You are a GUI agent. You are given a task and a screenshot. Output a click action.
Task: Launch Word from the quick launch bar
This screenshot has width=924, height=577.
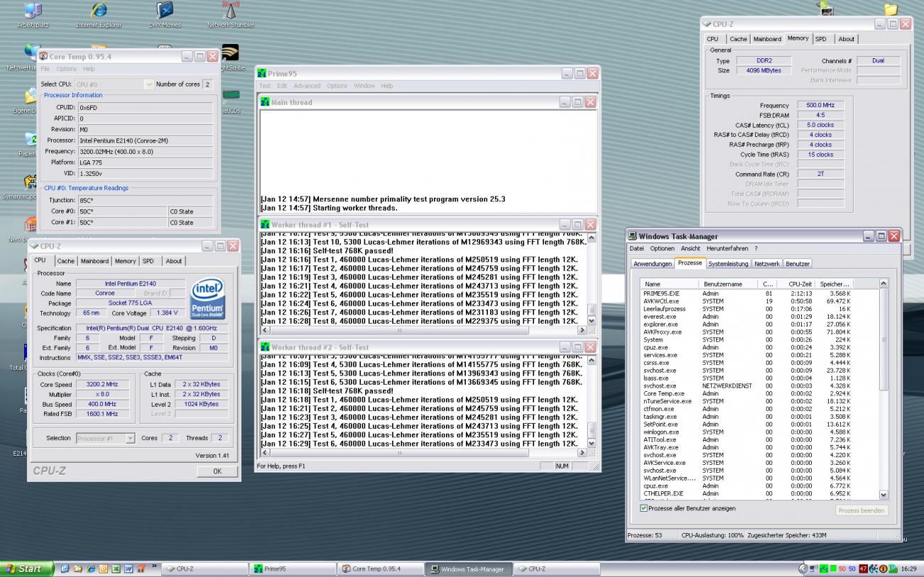129,568
